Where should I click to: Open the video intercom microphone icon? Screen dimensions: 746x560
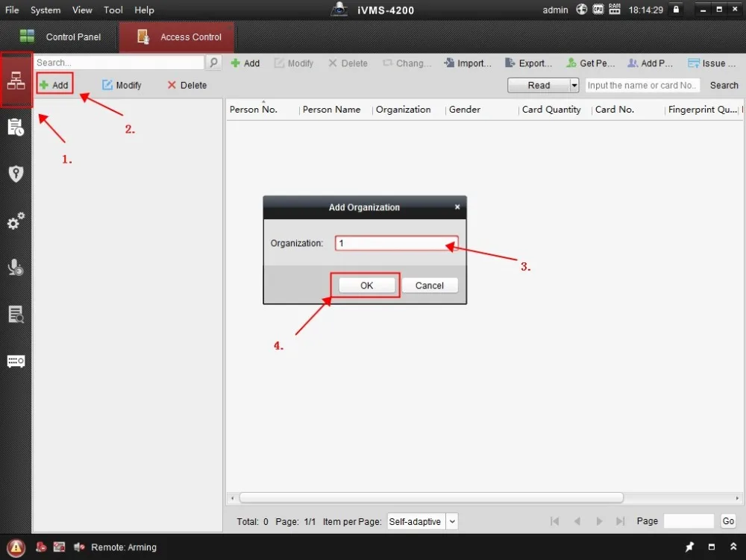coord(16,267)
